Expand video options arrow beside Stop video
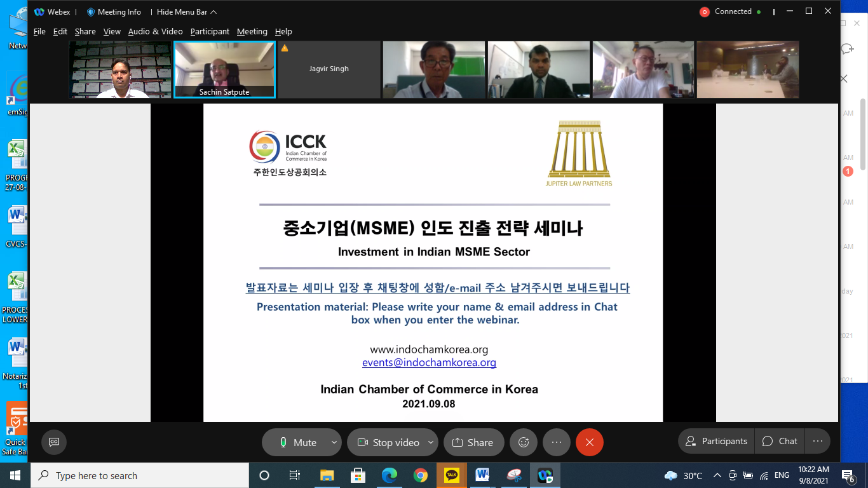Viewport: 868px width, 488px height. [431, 442]
